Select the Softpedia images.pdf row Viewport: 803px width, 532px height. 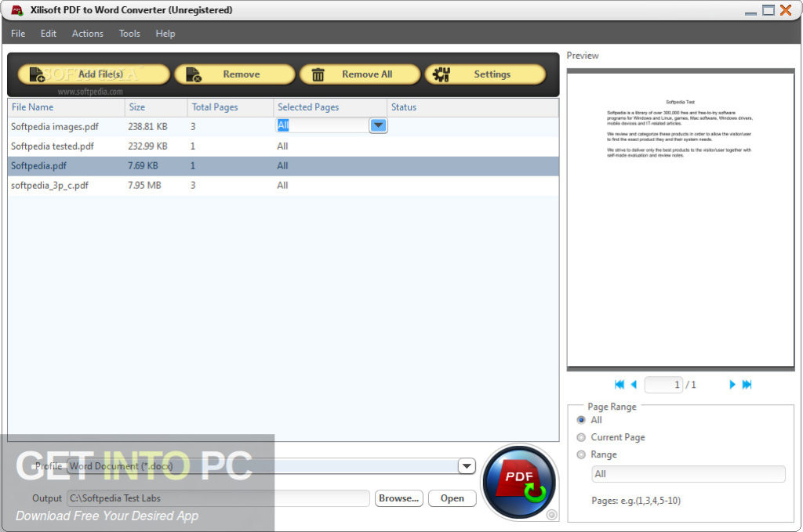283,126
